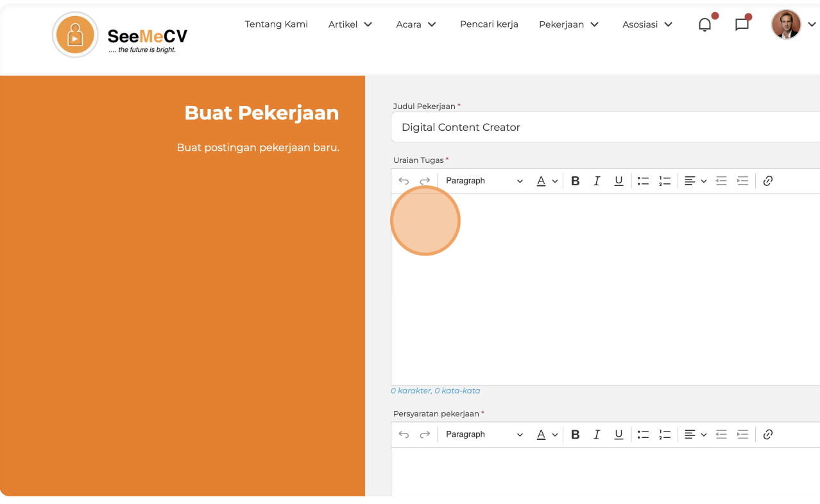
Task: Click inside the Uraian Tugas text area
Action: point(605,289)
